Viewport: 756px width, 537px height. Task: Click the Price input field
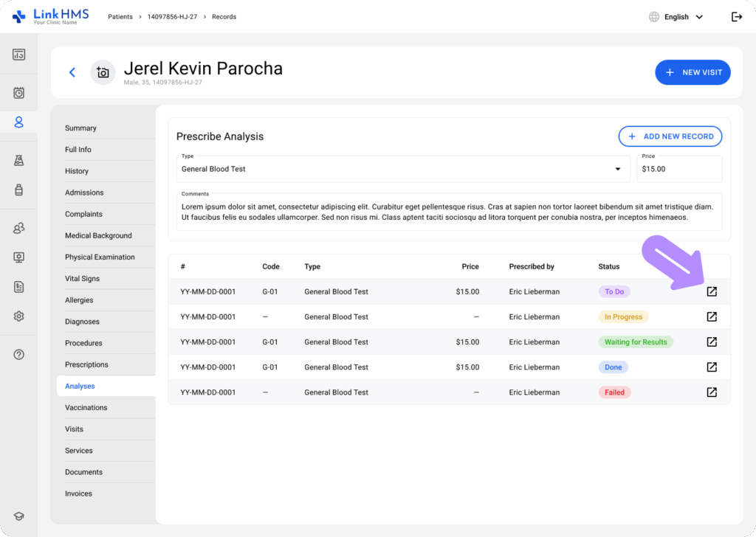click(x=679, y=169)
